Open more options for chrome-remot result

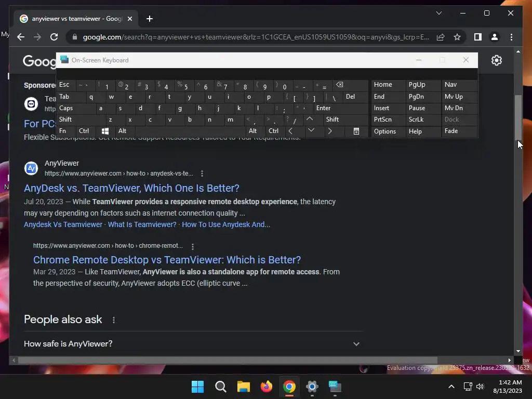[193, 247]
